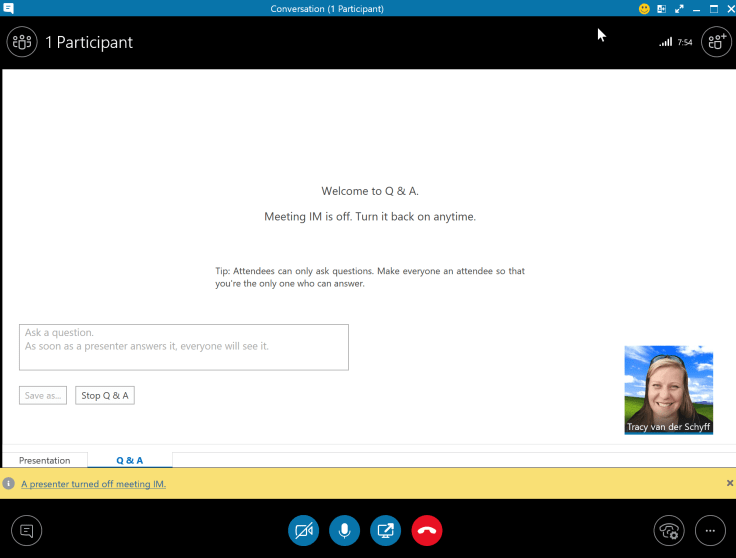Open the participants list icon
Viewport: 736px width, 558px height.
[x=22, y=42]
